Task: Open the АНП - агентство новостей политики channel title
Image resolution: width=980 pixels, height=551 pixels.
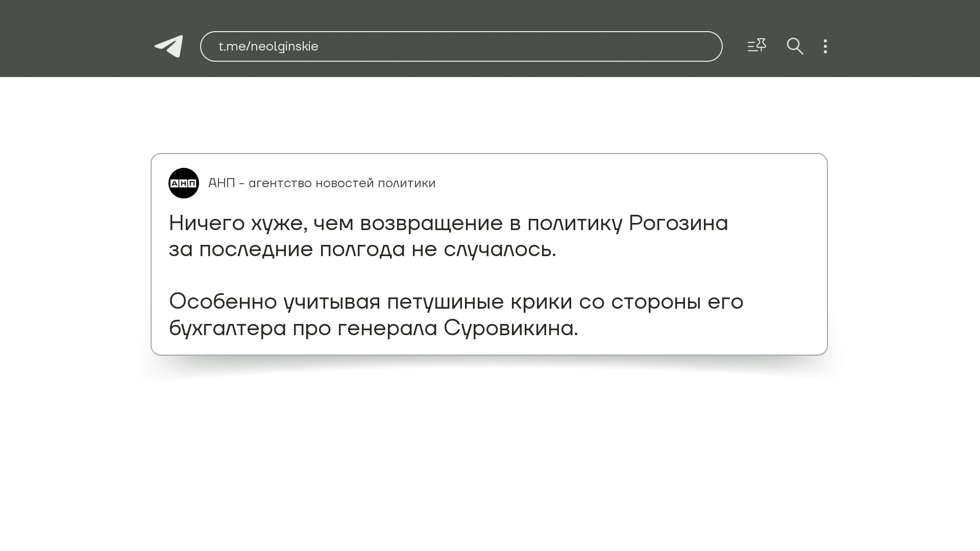Action: pos(322,183)
